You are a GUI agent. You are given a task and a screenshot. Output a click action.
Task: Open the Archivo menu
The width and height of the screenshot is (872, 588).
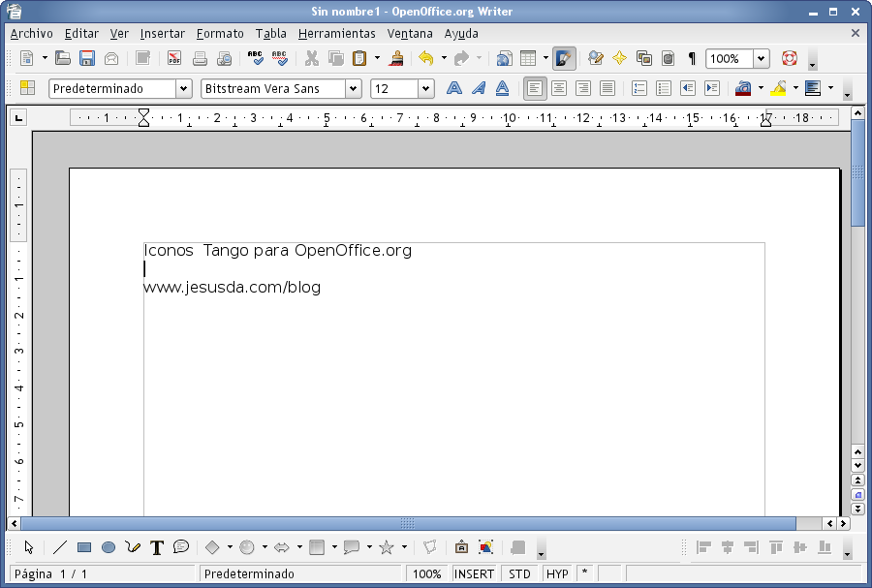click(x=31, y=33)
